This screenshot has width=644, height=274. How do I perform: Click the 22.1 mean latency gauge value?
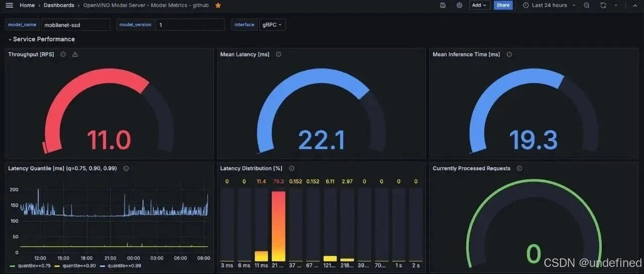tap(321, 140)
